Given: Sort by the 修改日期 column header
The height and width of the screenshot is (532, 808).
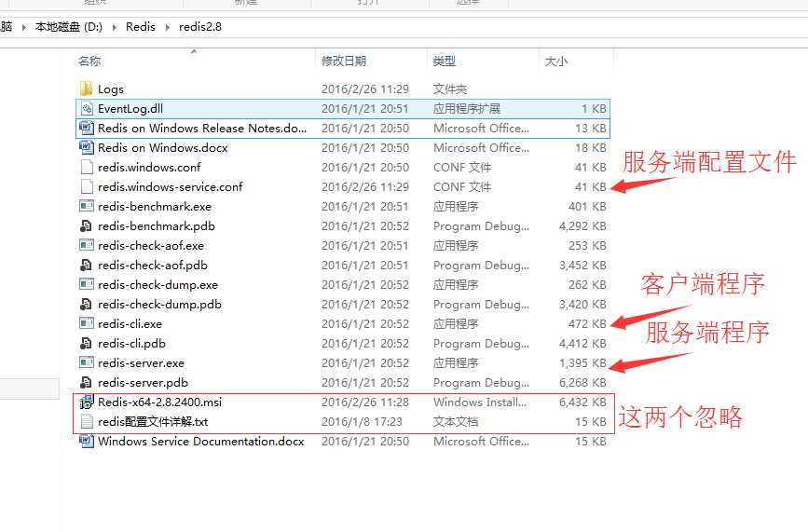Looking at the screenshot, I should (x=344, y=61).
